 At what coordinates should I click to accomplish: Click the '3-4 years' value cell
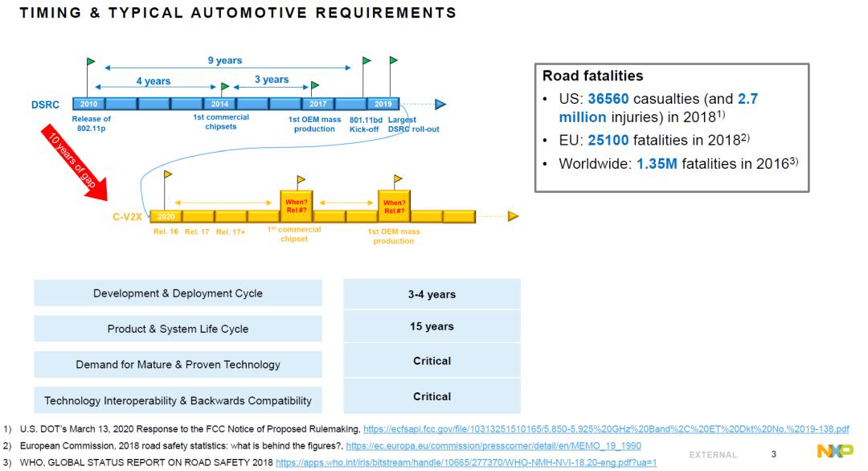coord(432,294)
